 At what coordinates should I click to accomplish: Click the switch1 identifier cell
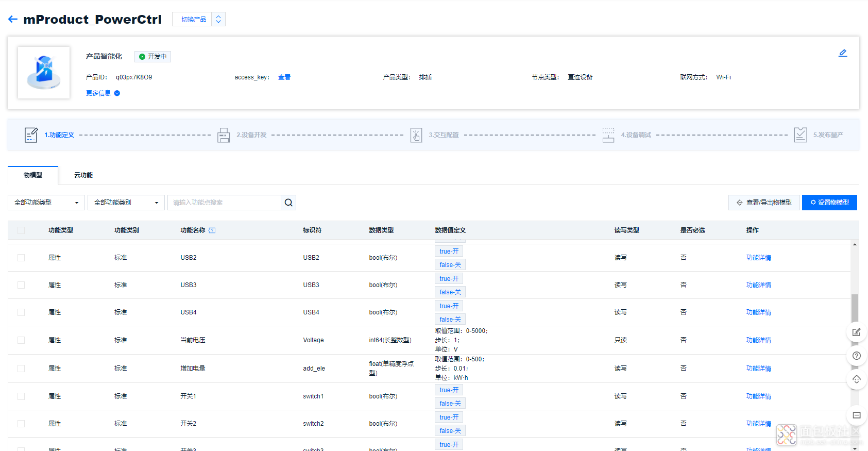click(x=313, y=396)
